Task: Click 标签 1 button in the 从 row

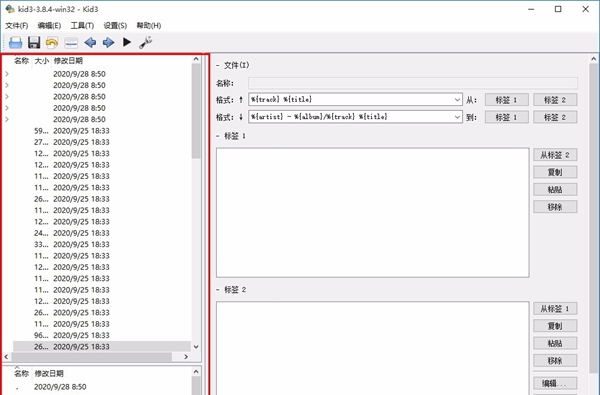Action: point(507,100)
